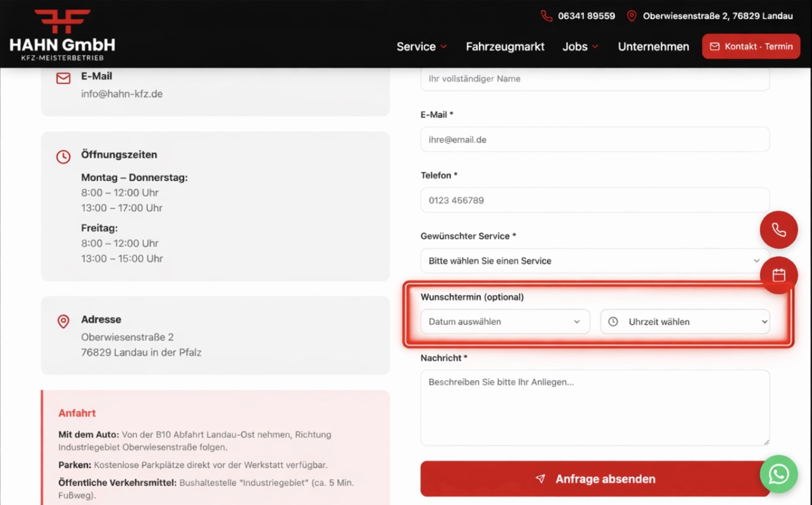
Task: Submit the form via Anfrage absenden
Action: 595,478
